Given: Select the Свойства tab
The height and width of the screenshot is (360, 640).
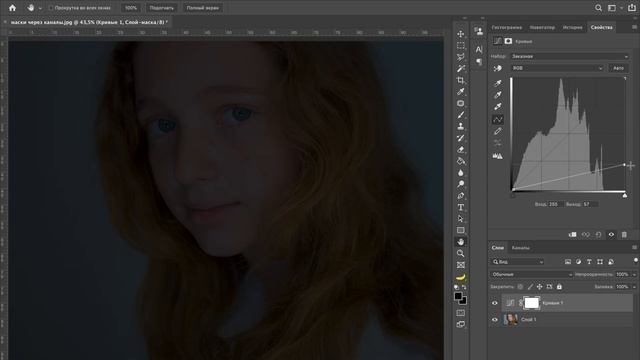Looking at the screenshot, I should click(x=601, y=27).
